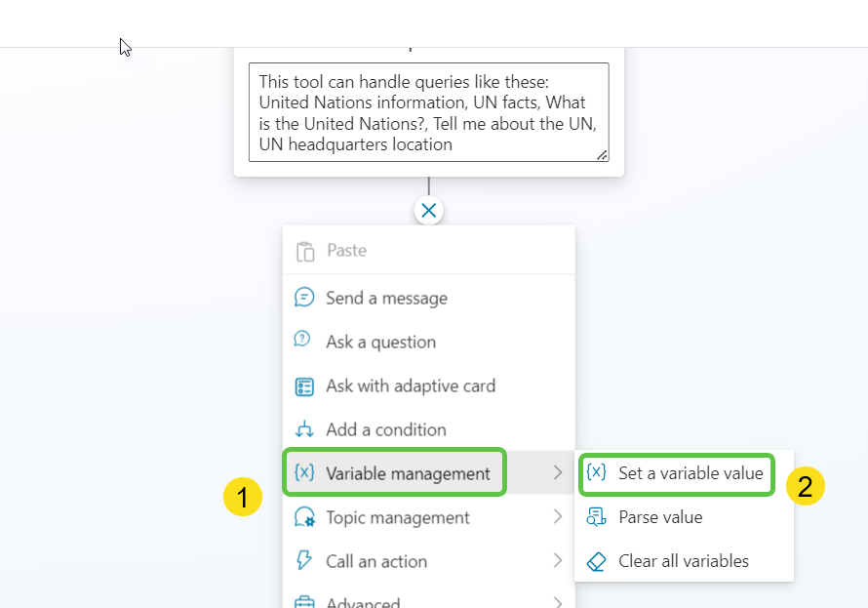Click the Call an action lightning icon
This screenshot has width=868, height=608.
click(x=307, y=561)
